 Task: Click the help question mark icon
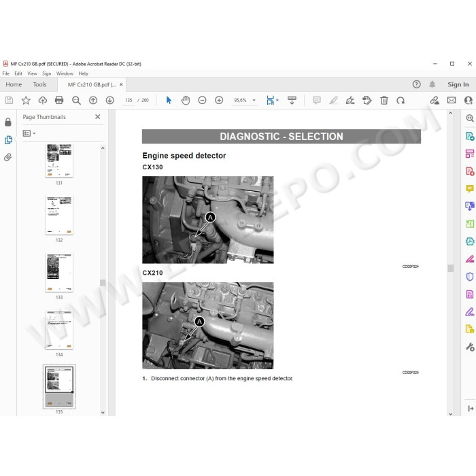[x=416, y=84]
